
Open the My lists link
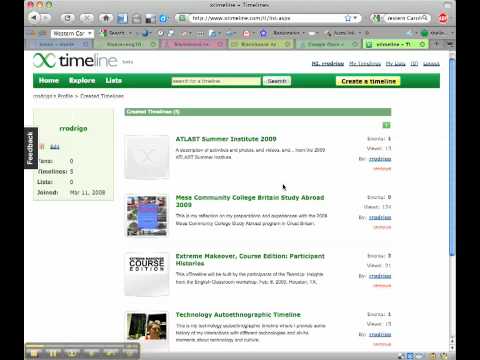[395, 64]
